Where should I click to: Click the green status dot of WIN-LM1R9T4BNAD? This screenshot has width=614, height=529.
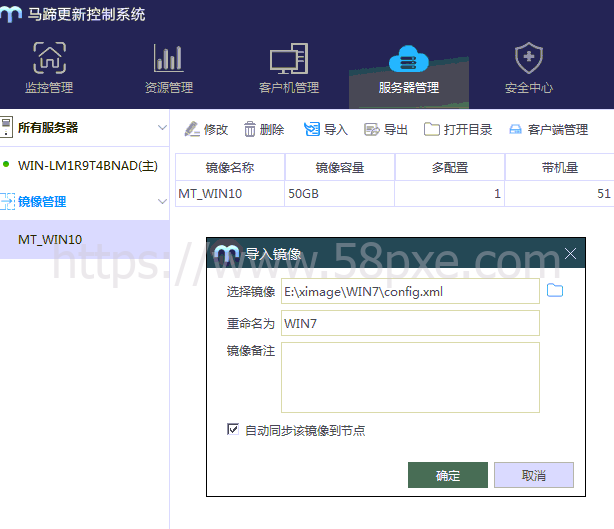pyautogui.click(x=6, y=164)
